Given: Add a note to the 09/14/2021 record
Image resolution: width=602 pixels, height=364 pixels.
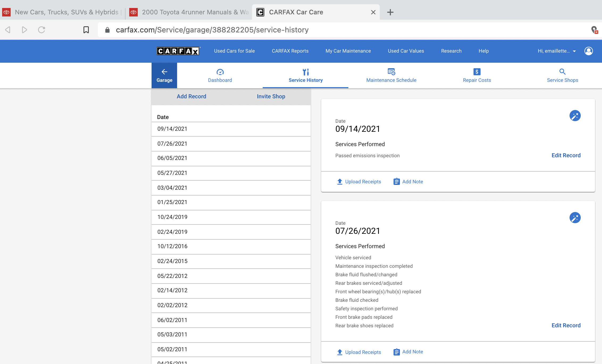Looking at the screenshot, I should [x=408, y=181].
